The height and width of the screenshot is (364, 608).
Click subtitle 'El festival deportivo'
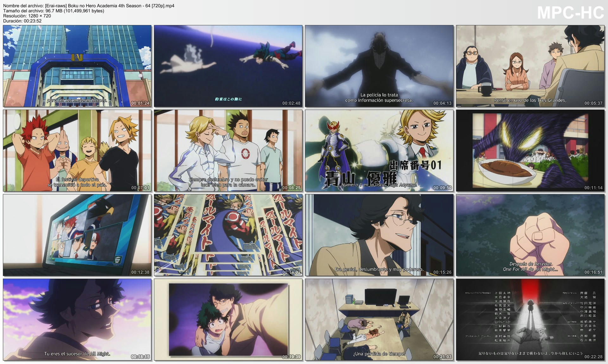[x=77, y=179]
